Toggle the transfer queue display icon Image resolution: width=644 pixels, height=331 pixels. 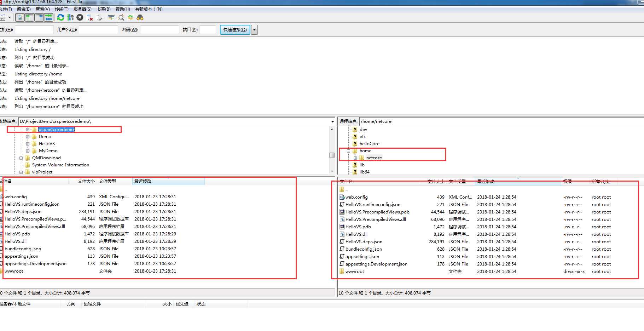point(49,17)
